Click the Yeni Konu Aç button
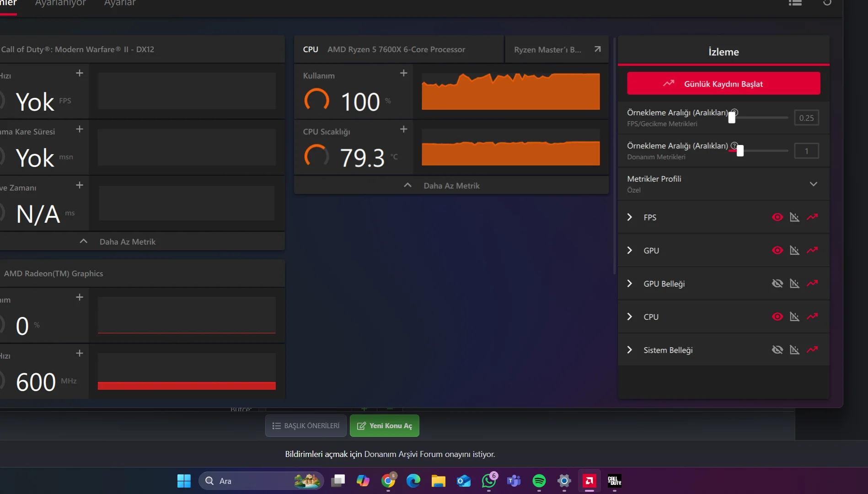 coord(385,426)
